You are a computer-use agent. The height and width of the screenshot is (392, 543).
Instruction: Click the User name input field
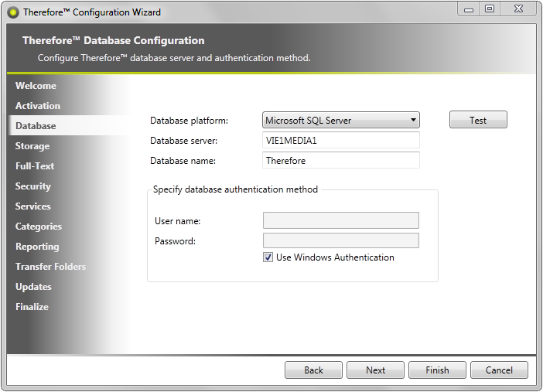[341, 220]
